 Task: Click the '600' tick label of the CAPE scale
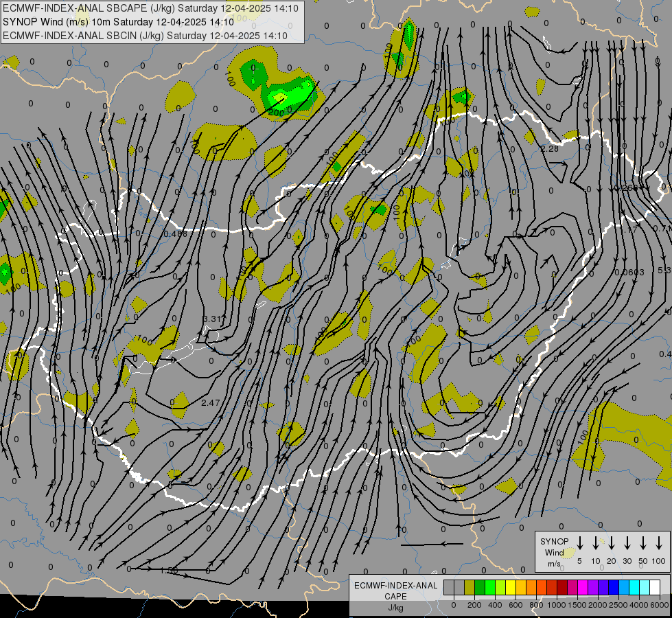tap(515, 605)
